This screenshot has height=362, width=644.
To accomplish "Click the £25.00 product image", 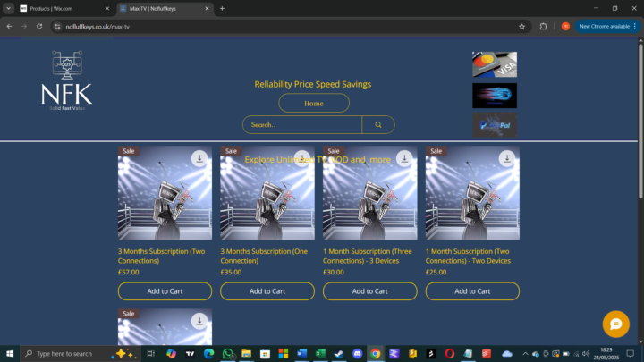I will click(472, 193).
